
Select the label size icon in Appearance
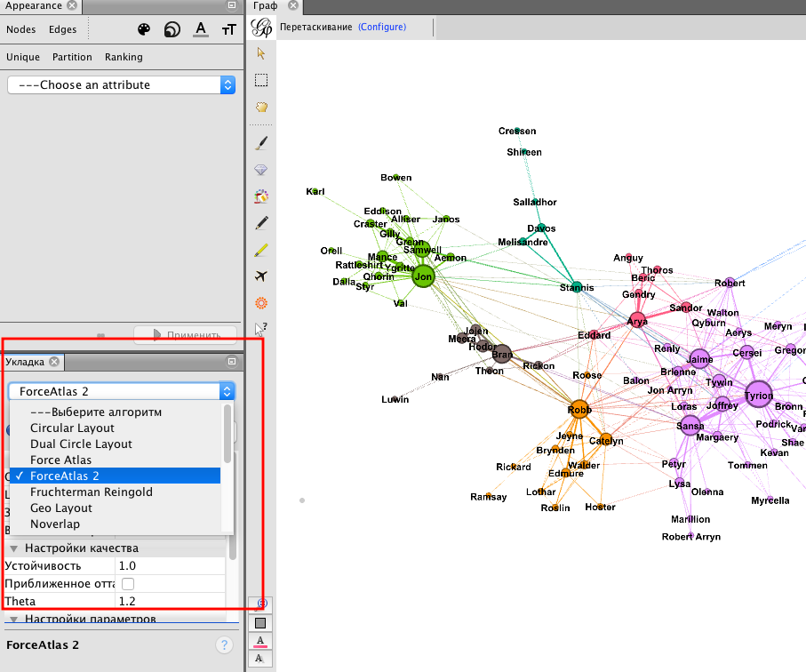coord(228,29)
